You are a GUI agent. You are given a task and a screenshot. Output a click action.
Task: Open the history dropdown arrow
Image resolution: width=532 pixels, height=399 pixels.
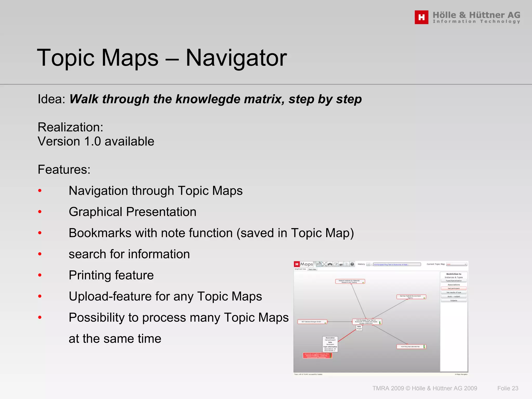(x=371, y=264)
